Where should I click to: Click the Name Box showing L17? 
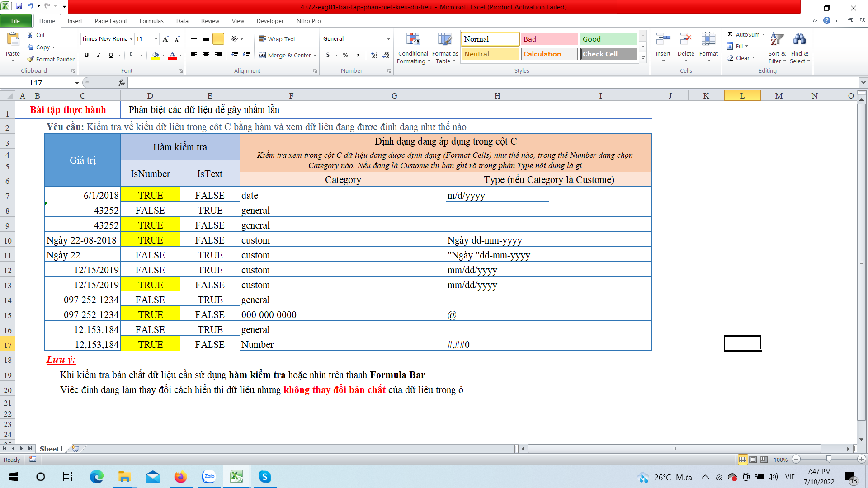(36, 83)
